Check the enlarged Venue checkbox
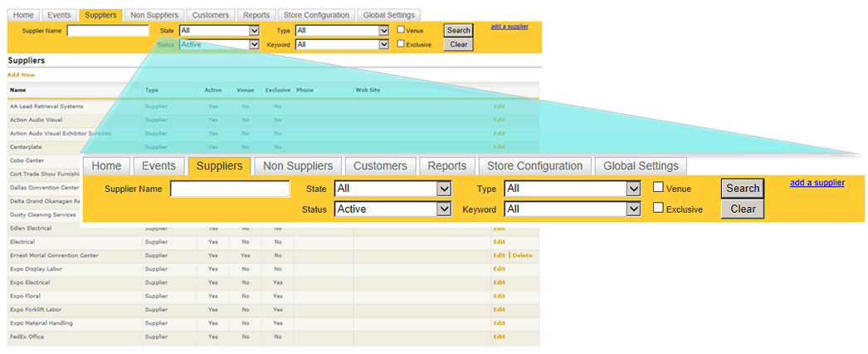 (x=658, y=188)
